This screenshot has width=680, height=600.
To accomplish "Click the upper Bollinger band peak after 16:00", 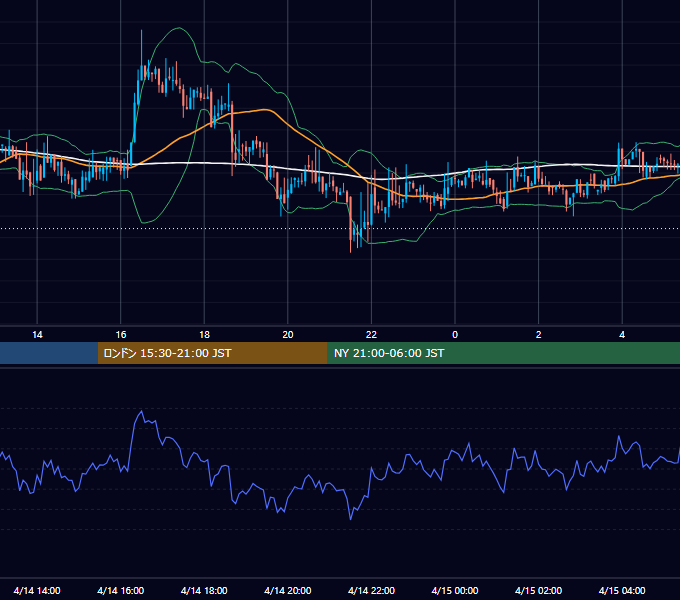I will pyautogui.click(x=178, y=28).
